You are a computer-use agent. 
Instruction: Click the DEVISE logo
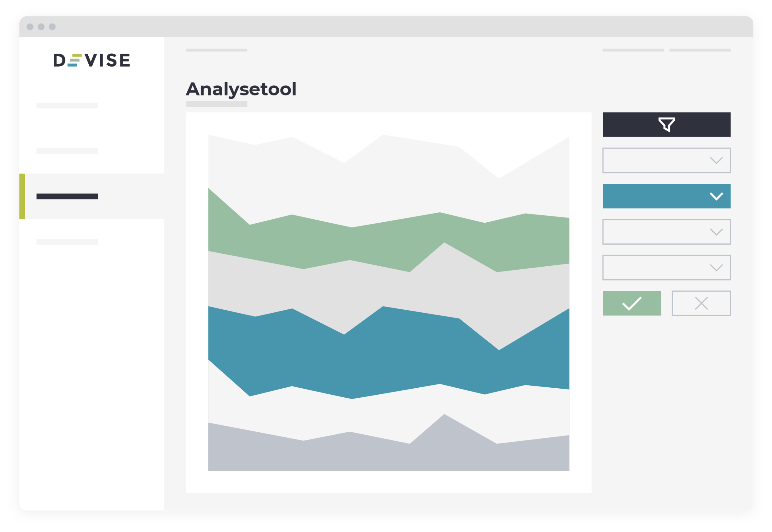click(92, 60)
